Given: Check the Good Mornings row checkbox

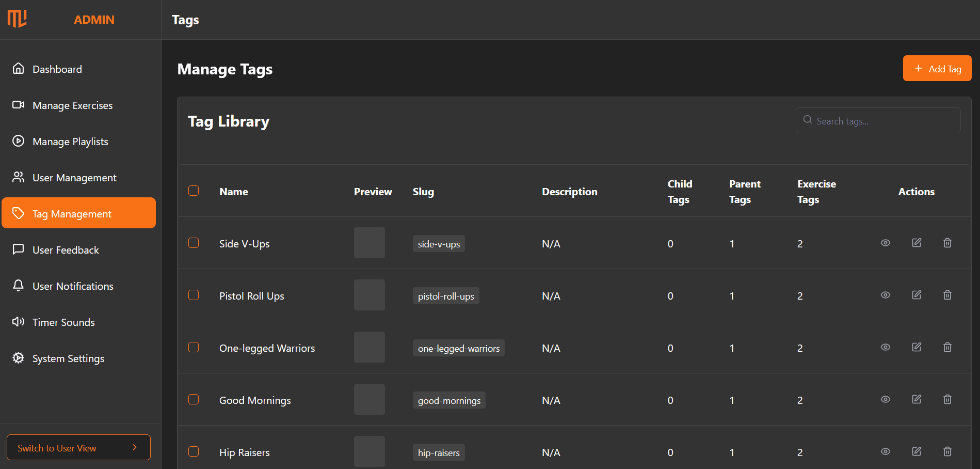Looking at the screenshot, I should coord(194,399).
